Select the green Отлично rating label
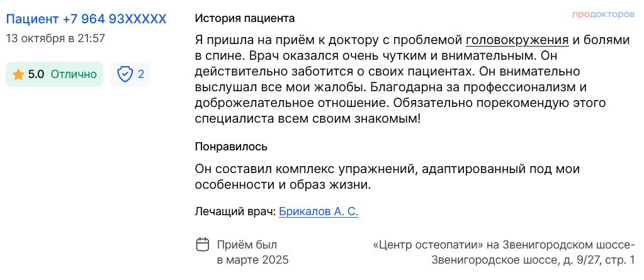This screenshot has height=280, width=644. [x=74, y=74]
